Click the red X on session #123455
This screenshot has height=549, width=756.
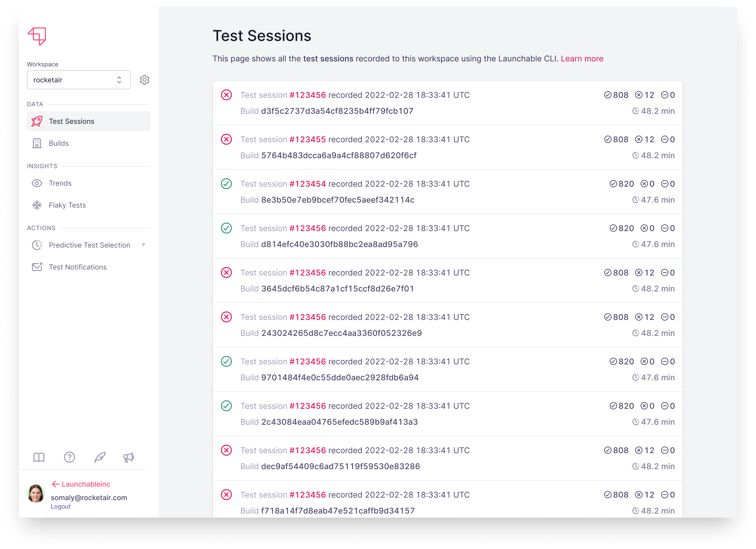click(227, 139)
